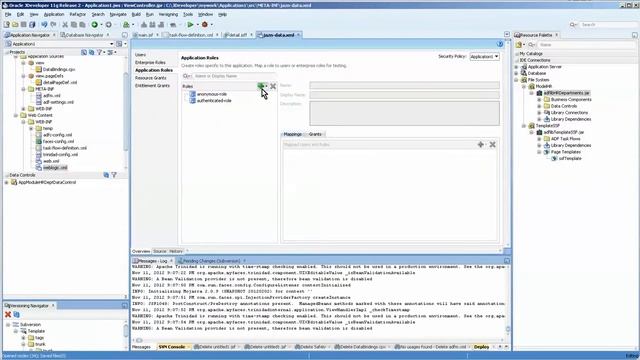Image resolution: width=640 pixels, height=360 pixels.
Task: Click the main toolbar Search field
Action: point(607,25)
